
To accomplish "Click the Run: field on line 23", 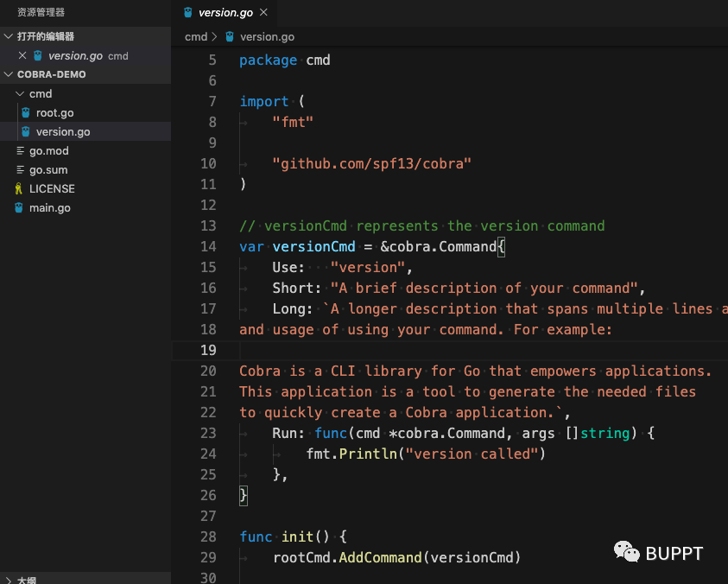I will [288, 434].
